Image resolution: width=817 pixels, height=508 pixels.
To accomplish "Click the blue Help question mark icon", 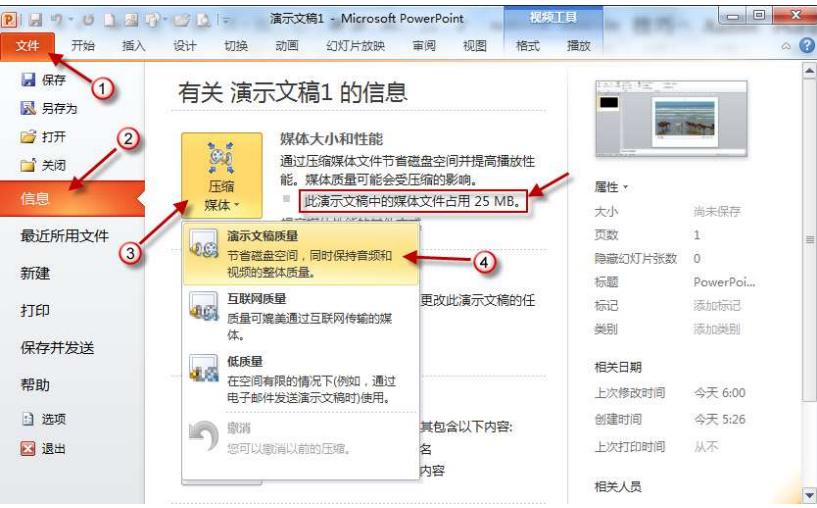I will (806, 45).
